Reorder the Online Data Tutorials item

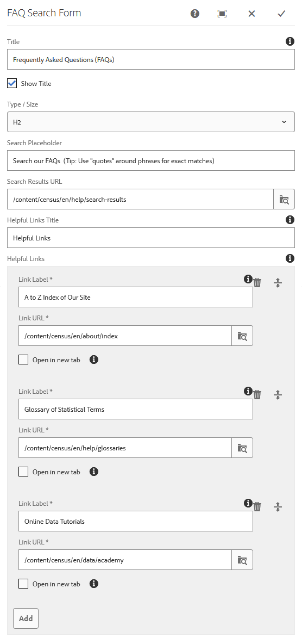coord(278,507)
